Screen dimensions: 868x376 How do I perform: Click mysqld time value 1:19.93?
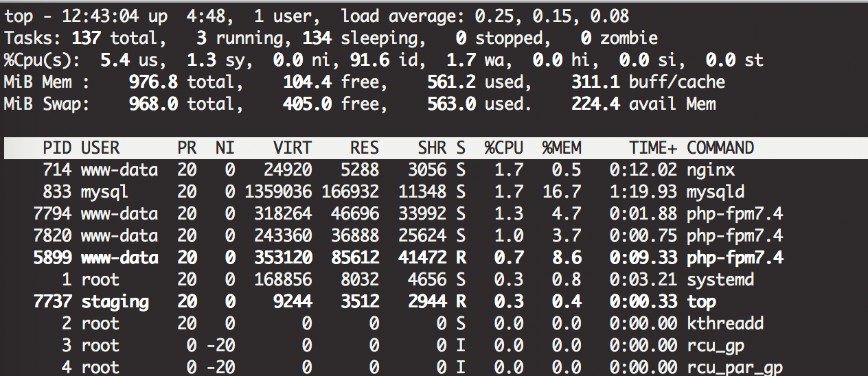tap(643, 191)
